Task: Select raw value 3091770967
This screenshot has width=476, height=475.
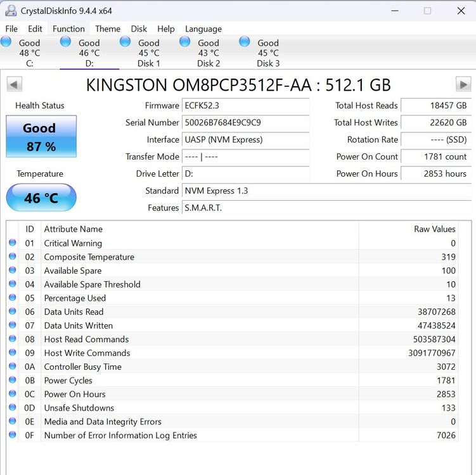Action: pyautogui.click(x=432, y=353)
